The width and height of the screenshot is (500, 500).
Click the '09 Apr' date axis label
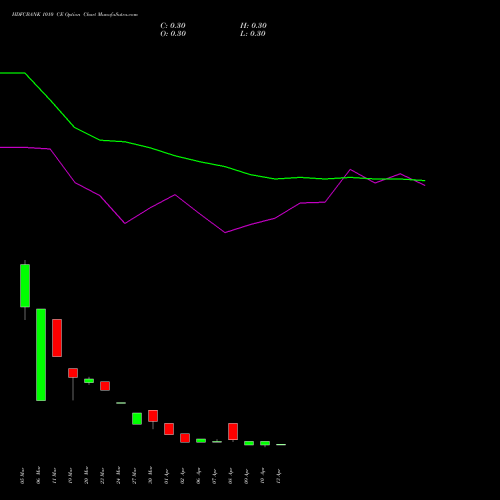[x=246, y=476]
